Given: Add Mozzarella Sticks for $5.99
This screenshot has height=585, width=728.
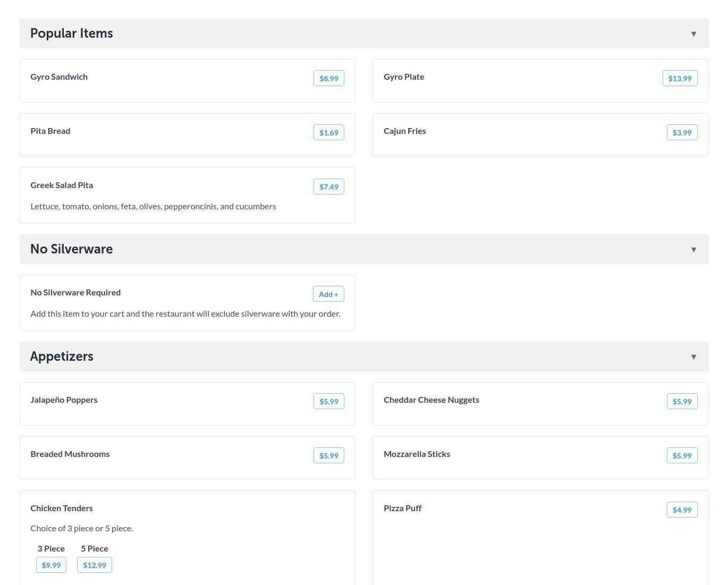Looking at the screenshot, I should pos(682,456).
